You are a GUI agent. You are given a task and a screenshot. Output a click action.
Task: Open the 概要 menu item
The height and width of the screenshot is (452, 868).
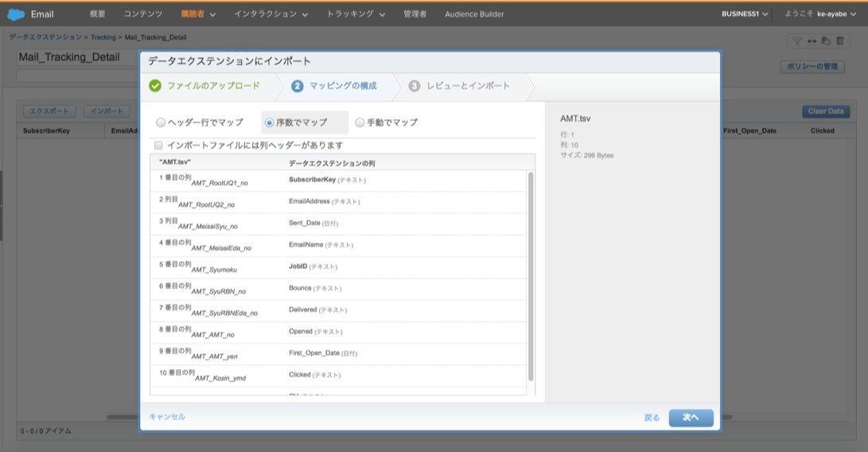click(97, 14)
